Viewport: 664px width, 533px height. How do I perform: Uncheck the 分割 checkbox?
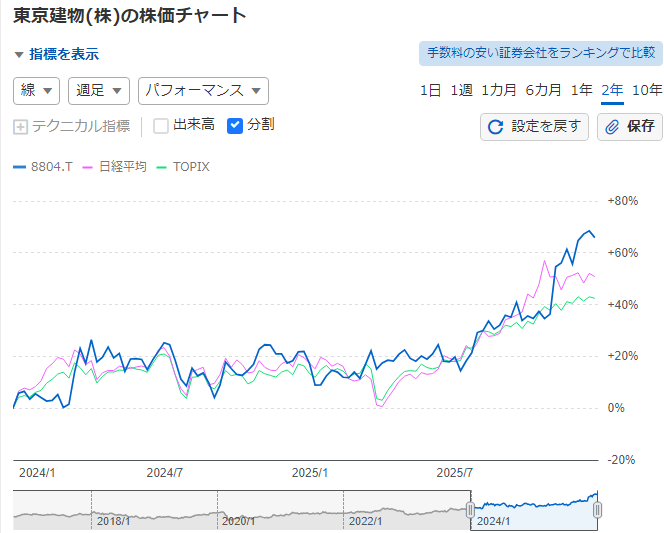[235, 126]
